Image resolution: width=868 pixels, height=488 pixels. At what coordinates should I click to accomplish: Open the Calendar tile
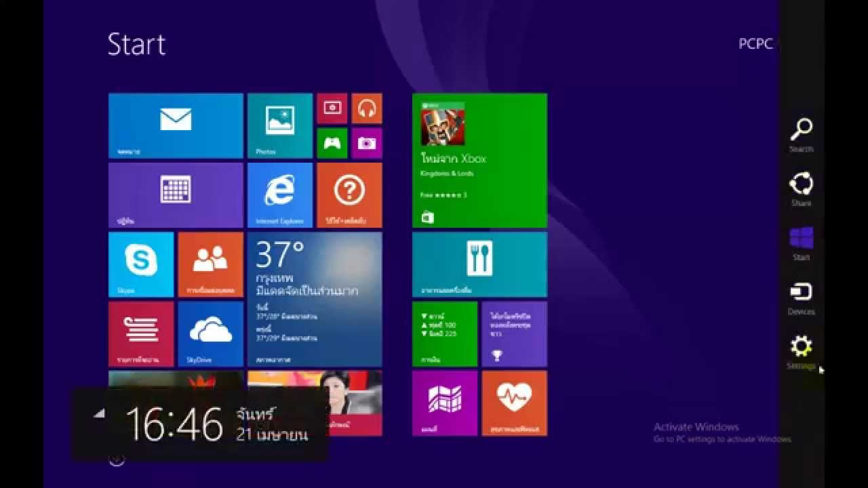[x=176, y=195]
